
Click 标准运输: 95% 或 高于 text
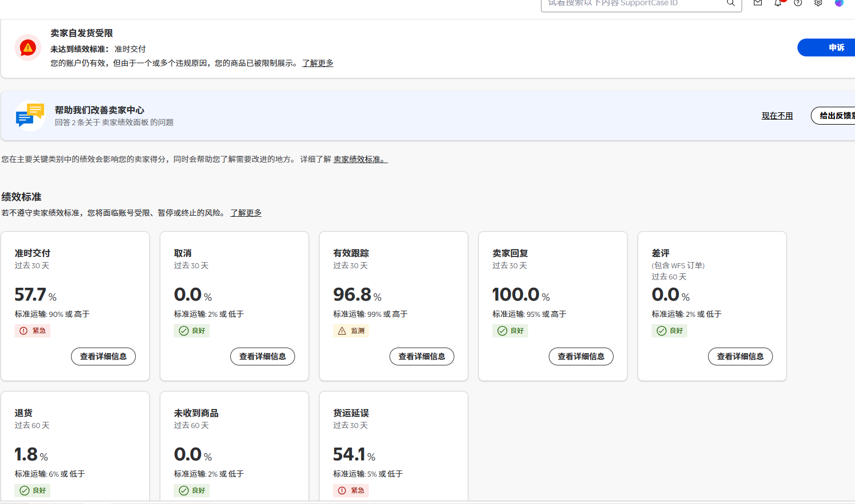(530, 314)
